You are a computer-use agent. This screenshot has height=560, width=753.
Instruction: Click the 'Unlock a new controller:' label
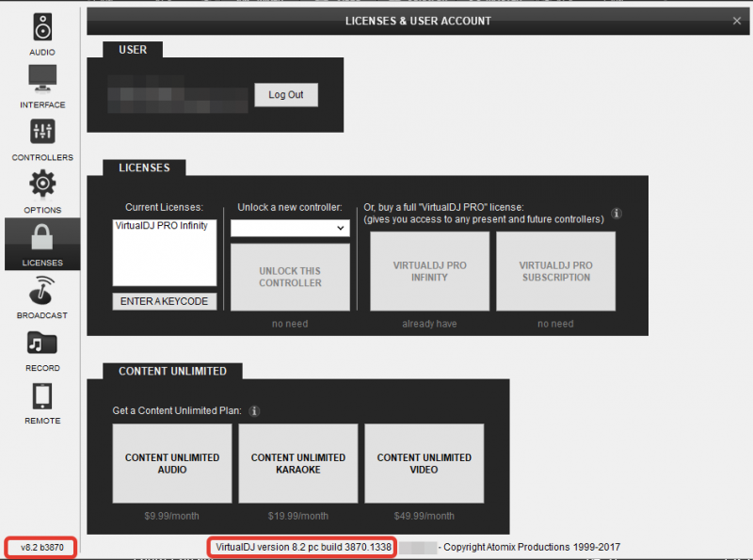click(x=290, y=207)
